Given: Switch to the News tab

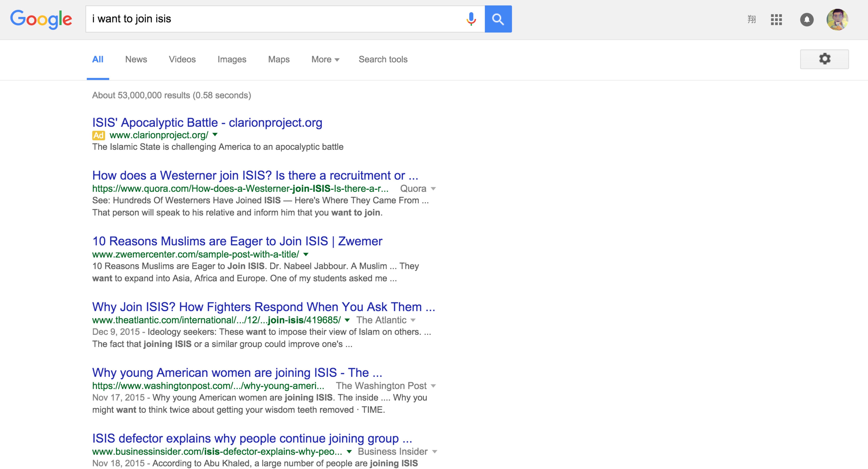Looking at the screenshot, I should [x=136, y=59].
